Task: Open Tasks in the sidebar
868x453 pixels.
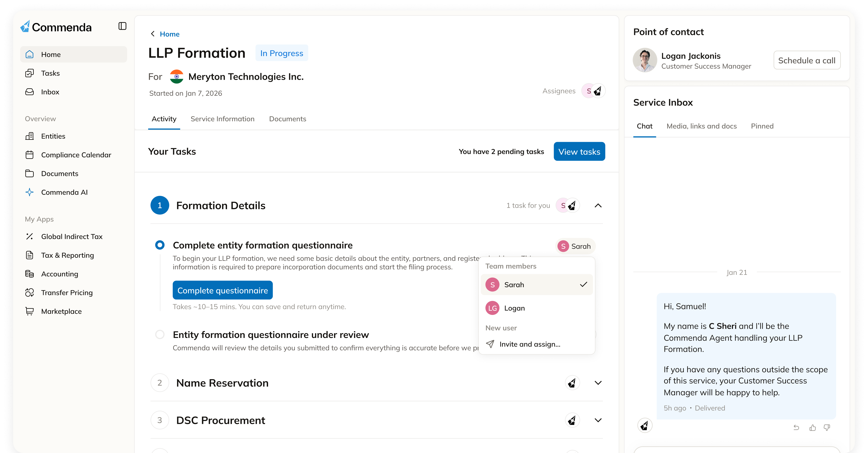Action: 73,73
